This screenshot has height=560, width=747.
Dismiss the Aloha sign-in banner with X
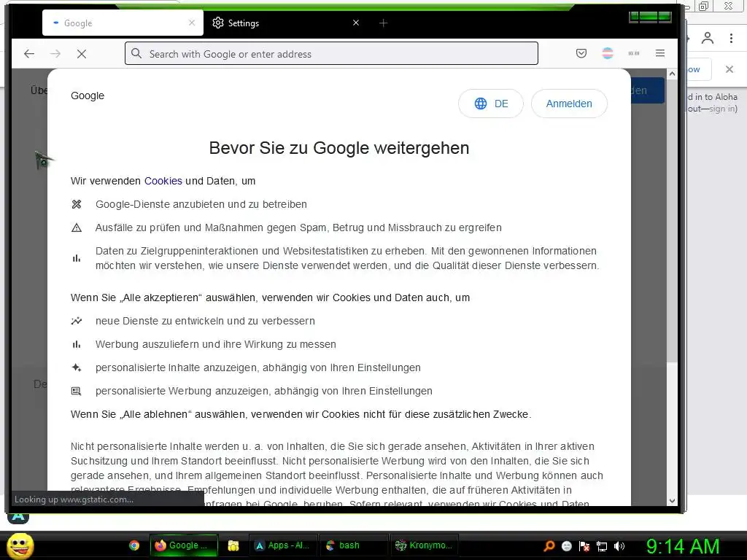[x=729, y=69]
